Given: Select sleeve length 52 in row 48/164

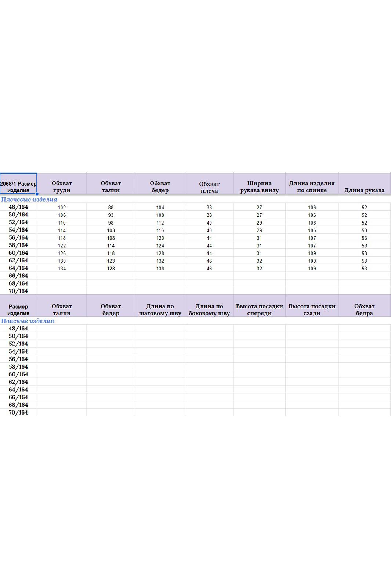Looking at the screenshot, I should pos(364,208).
